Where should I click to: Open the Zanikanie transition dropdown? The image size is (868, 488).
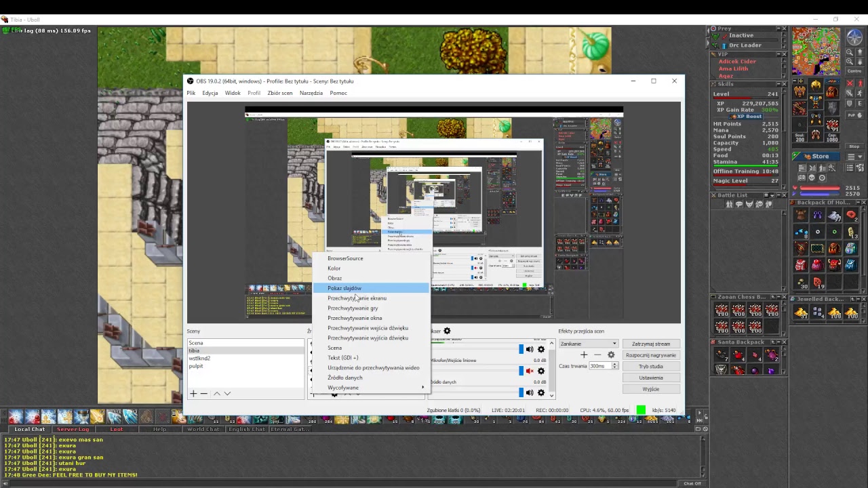point(588,344)
